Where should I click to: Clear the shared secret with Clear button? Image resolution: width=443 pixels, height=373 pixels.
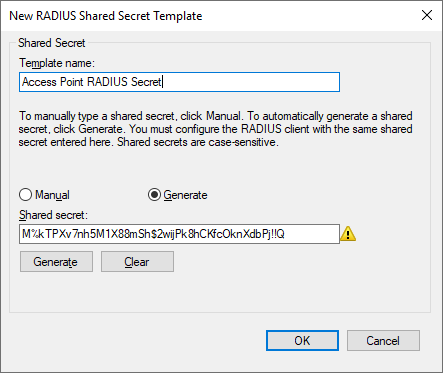pos(137,262)
